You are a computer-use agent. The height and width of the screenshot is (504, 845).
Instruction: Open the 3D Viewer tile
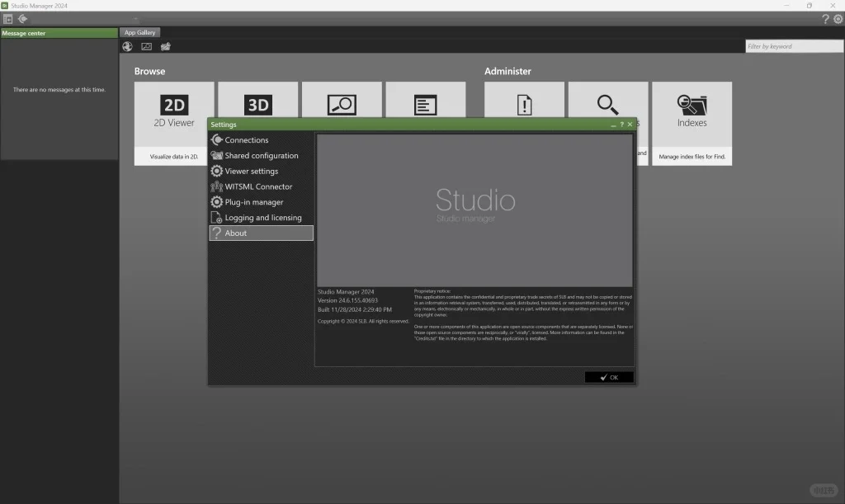[257, 100]
